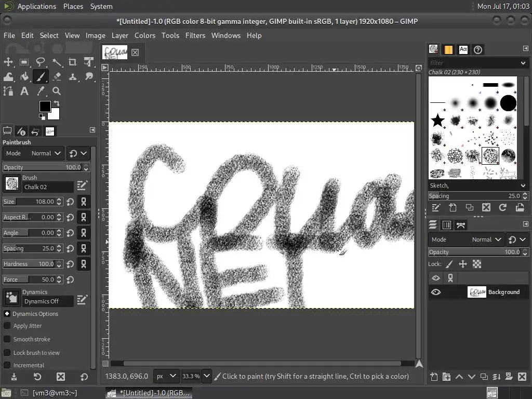Open the Colors menu
Image resolution: width=532 pixels, height=399 pixels.
[145, 35]
